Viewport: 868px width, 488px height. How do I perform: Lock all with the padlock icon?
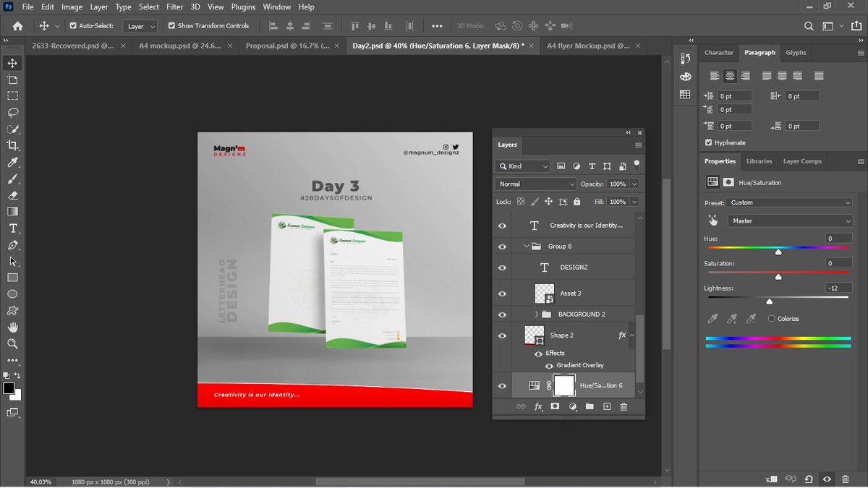point(576,202)
